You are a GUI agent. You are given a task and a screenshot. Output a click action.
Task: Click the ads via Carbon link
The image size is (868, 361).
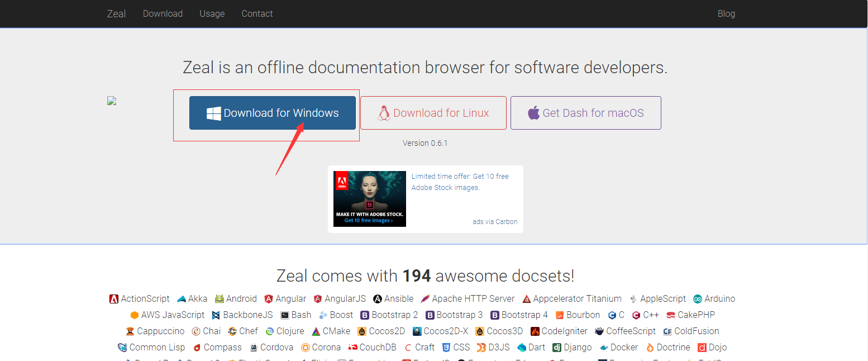point(495,222)
